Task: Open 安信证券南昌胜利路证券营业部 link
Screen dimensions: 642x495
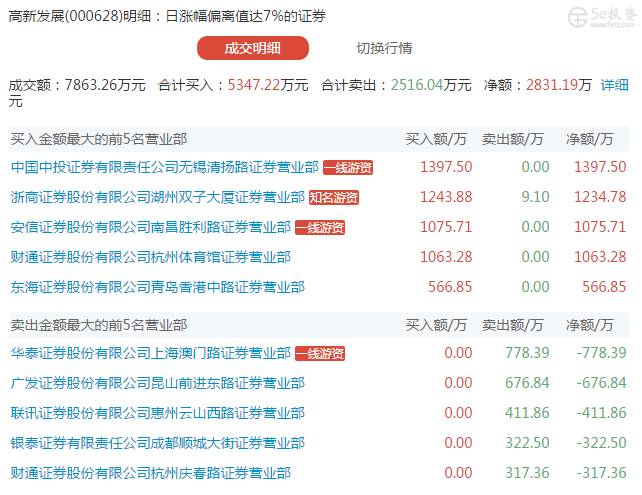Action: click(151, 227)
